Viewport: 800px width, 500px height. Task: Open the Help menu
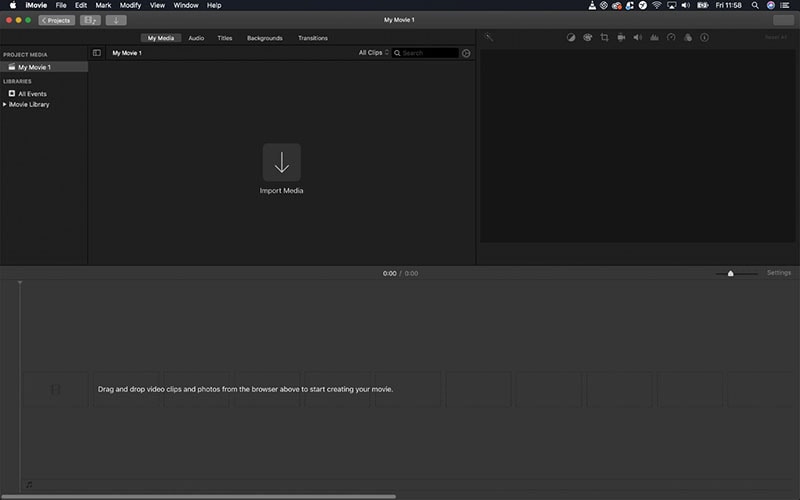[x=214, y=5]
